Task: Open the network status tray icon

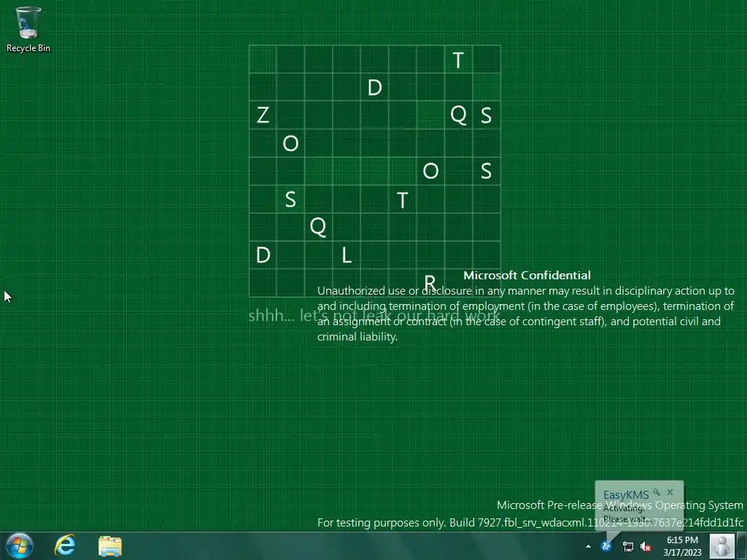Action: [628, 546]
